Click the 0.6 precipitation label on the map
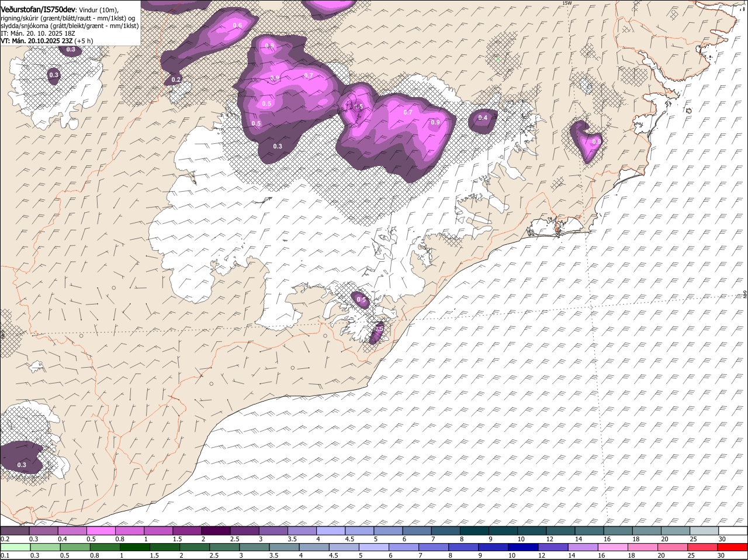Viewport: 748px width, 560px height. pyautogui.click(x=237, y=25)
